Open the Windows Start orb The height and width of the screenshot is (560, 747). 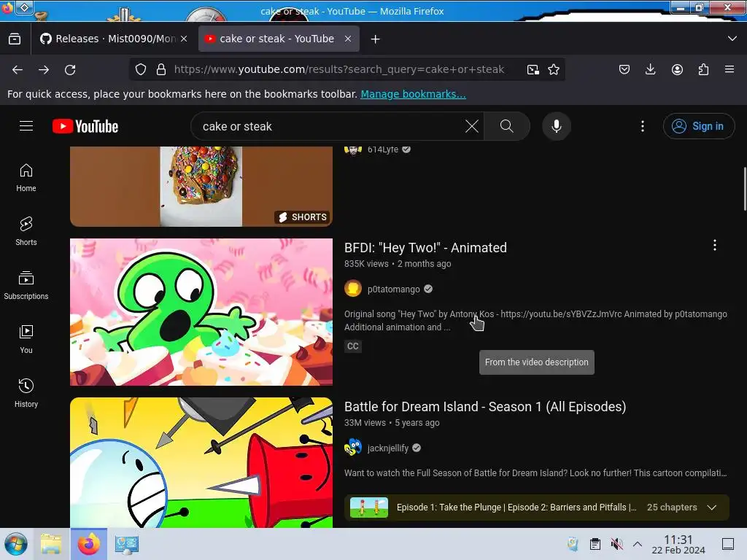(16, 544)
